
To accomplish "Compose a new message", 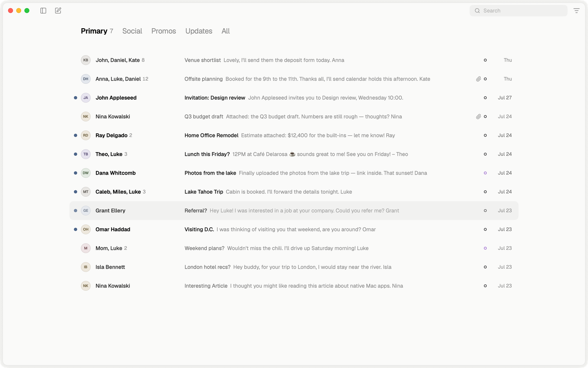I will [58, 11].
